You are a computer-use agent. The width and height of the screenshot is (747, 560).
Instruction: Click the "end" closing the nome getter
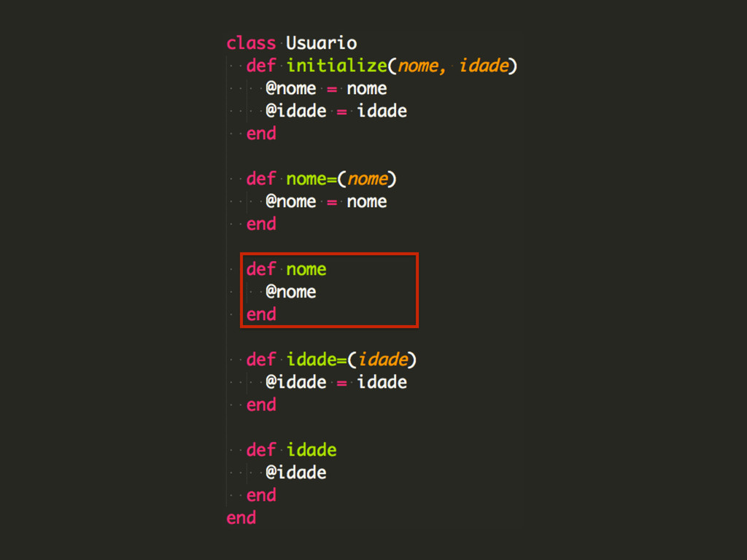(261, 315)
